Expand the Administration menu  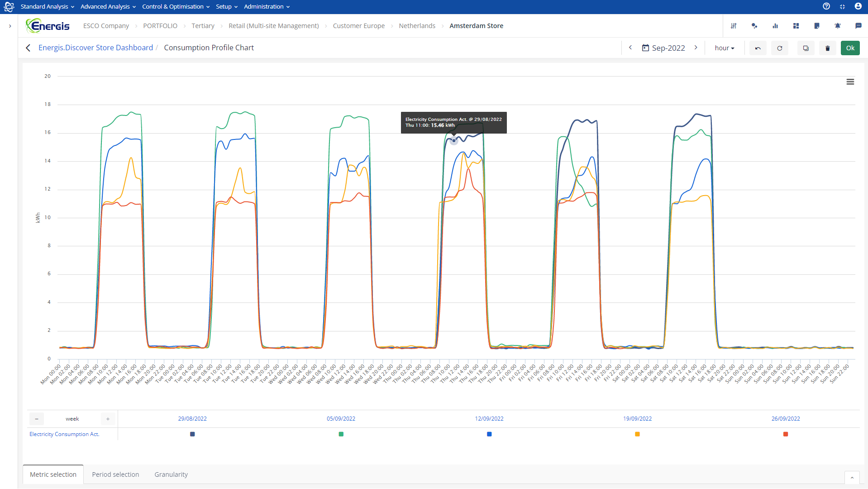[x=266, y=6]
